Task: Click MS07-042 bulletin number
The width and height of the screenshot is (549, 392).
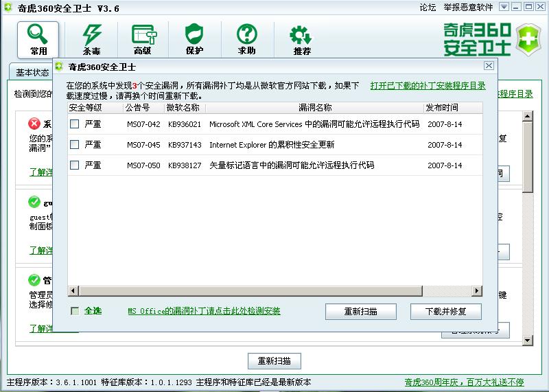Action: (143, 124)
